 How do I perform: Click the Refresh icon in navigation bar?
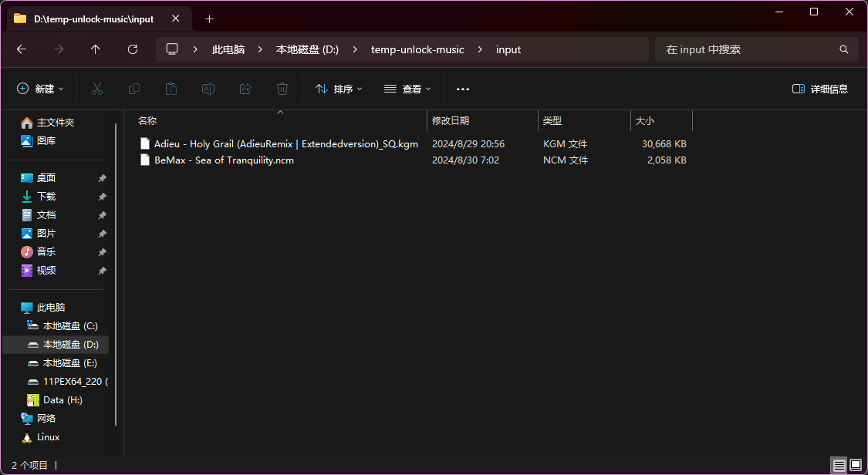133,49
